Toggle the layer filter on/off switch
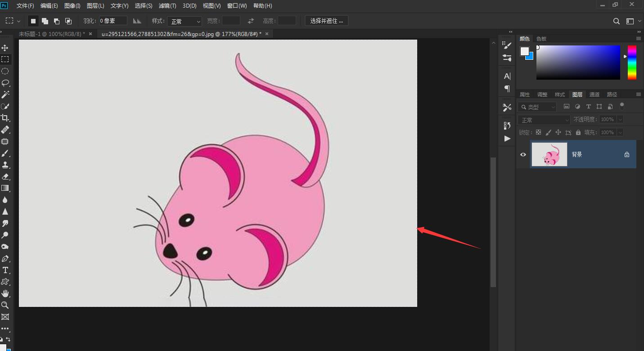Image resolution: width=644 pixels, height=351 pixels. pyautogui.click(x=622, y=106)
